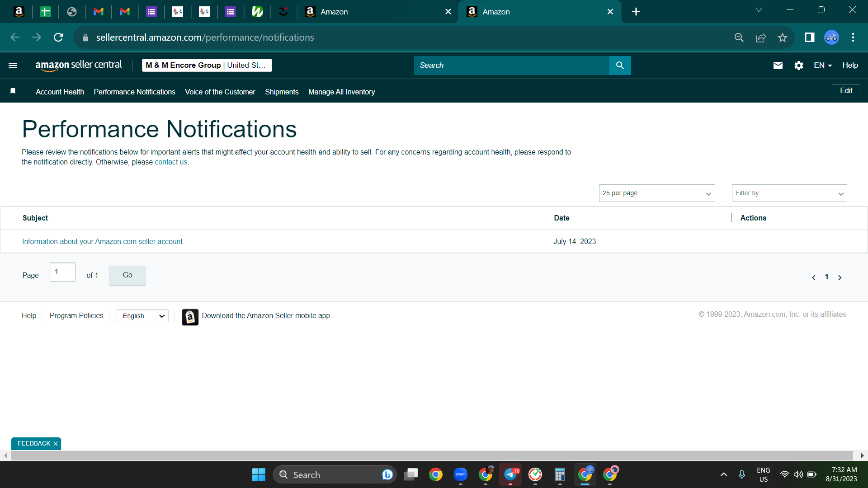Click the search magnifier button
This screenshot has width=868, height=488.
[x=620, y=66]
